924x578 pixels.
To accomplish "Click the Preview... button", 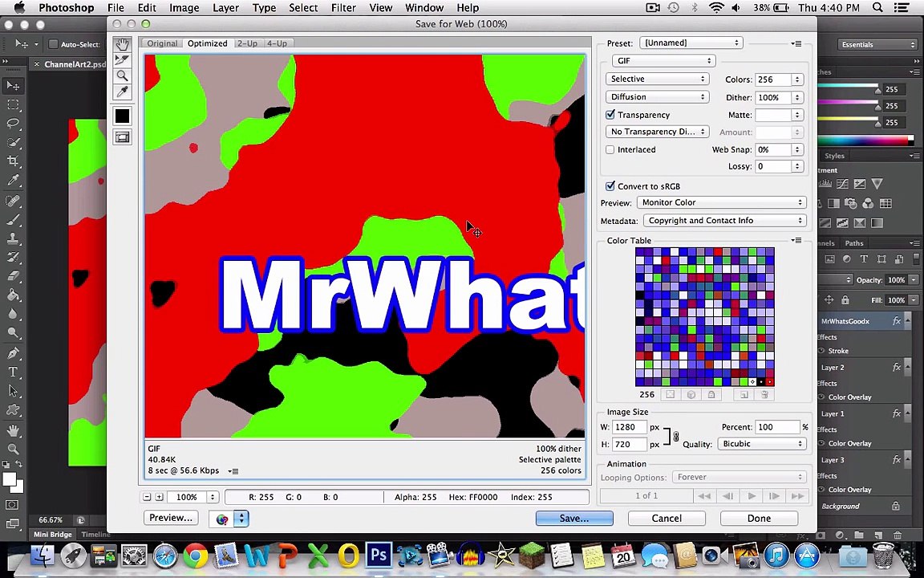I will pyautogui.click(x=171, y=517).
